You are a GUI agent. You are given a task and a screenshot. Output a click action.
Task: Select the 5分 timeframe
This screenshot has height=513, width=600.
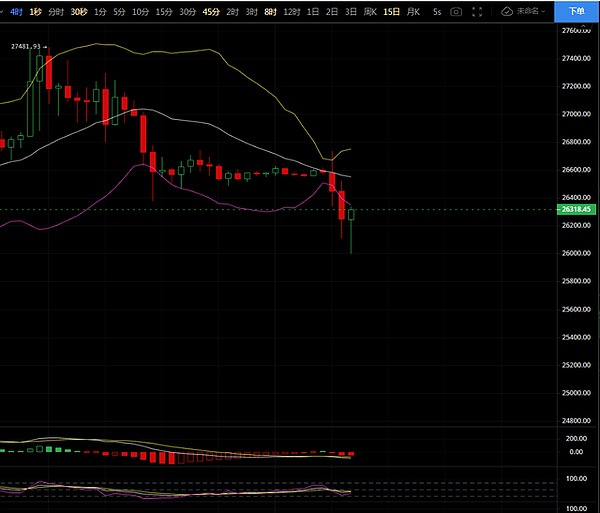(x=119, y=11)
